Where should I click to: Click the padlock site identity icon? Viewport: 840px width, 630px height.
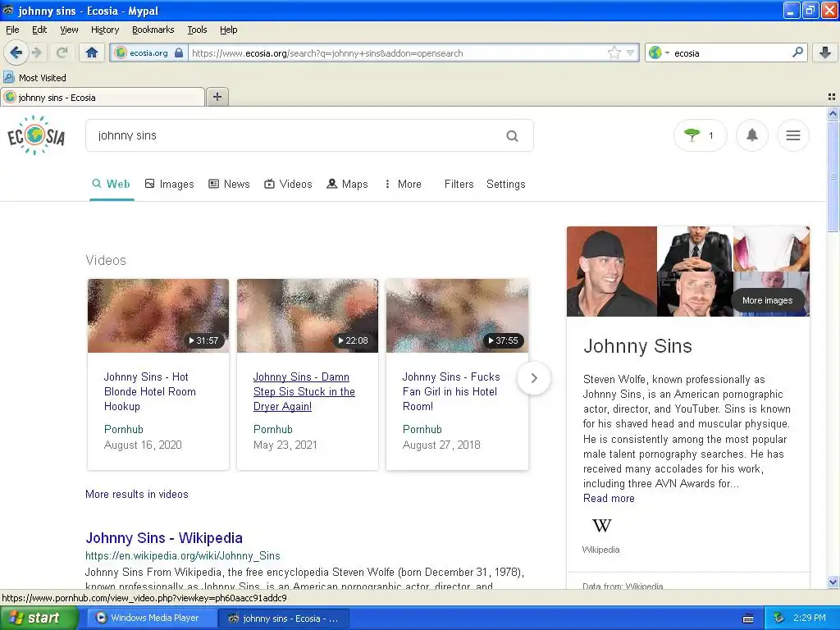point(179,52)
